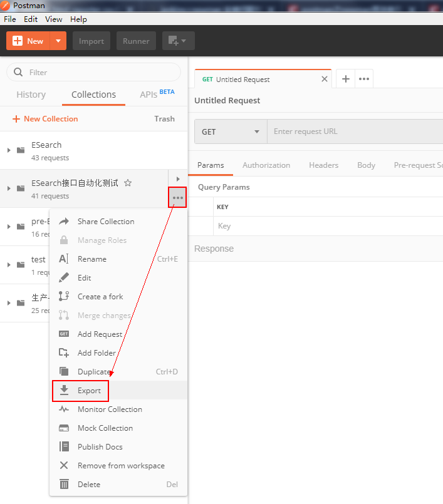Image resolution: width=443 pixels, height=504 pixels.
Task: Open a new request tab with plus
Action: point(345,79)
